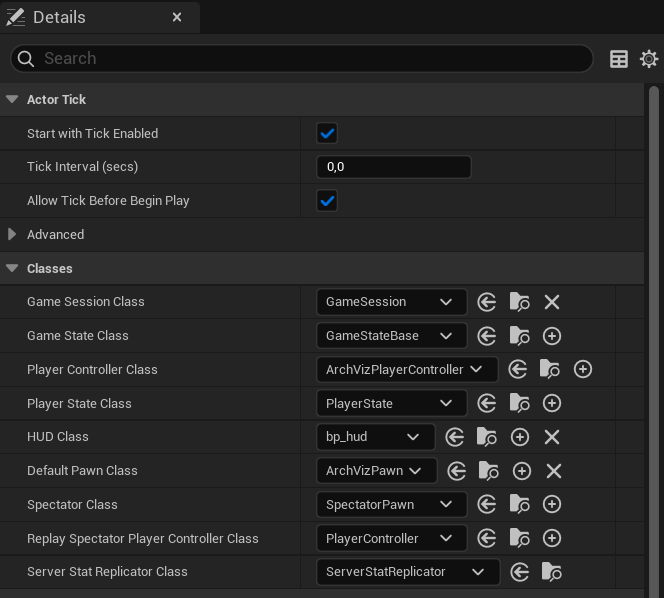Focus the Details search field

[302, 58]
